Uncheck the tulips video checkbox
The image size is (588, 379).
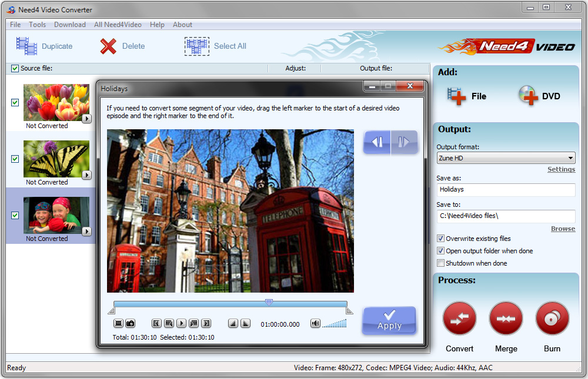15,102
